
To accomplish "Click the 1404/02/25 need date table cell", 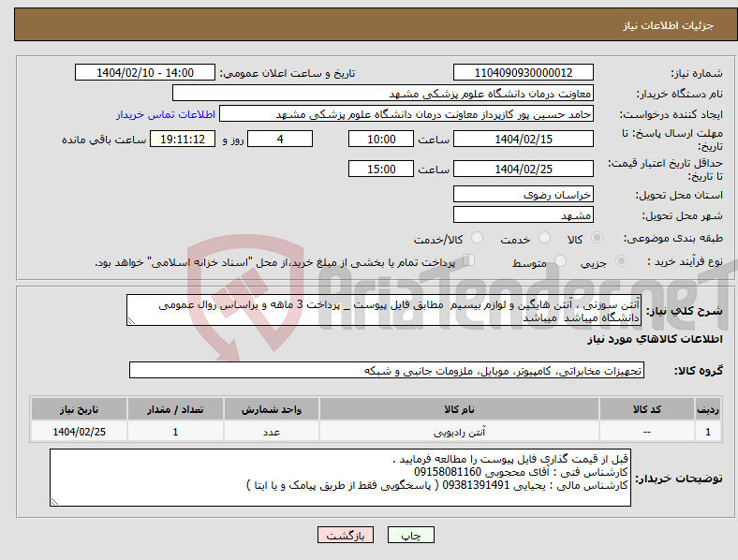I will click(79, 432).
